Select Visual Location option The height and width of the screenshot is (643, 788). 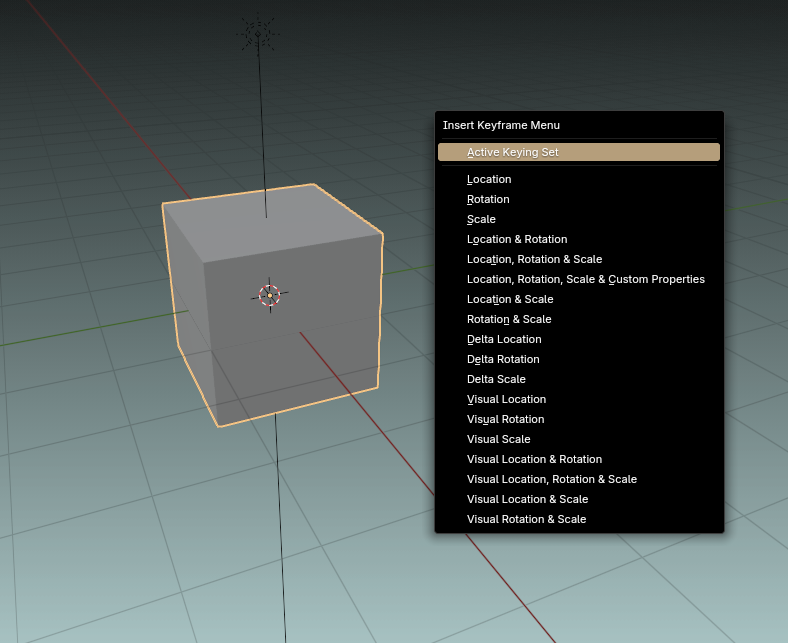tap(578, 400)
